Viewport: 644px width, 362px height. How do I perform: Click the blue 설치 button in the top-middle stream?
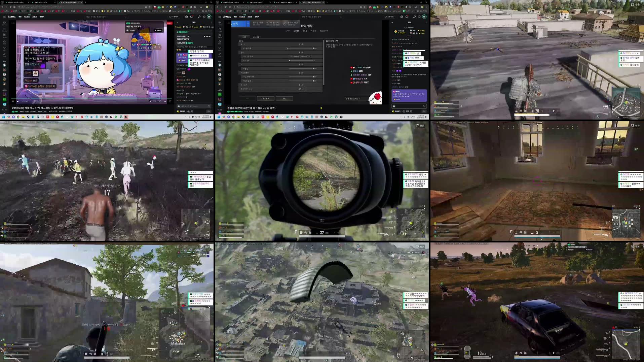click(239, 24)
